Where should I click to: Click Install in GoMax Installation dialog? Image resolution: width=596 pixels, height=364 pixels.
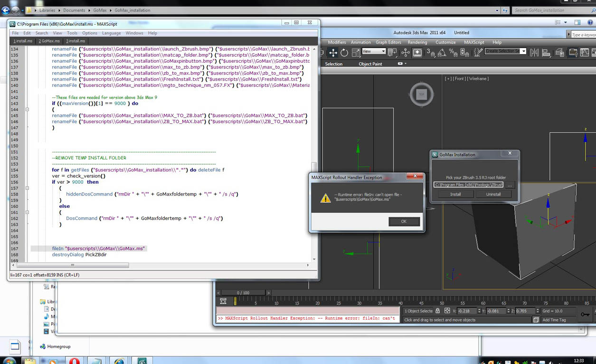point(455,194)
